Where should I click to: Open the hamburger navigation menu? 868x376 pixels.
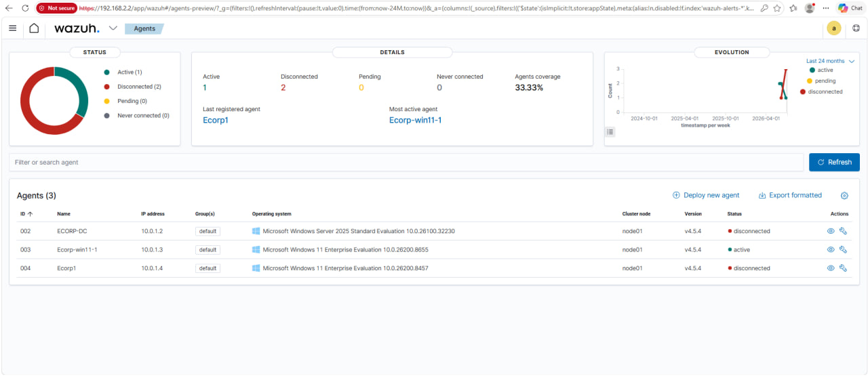coord(13,28)
